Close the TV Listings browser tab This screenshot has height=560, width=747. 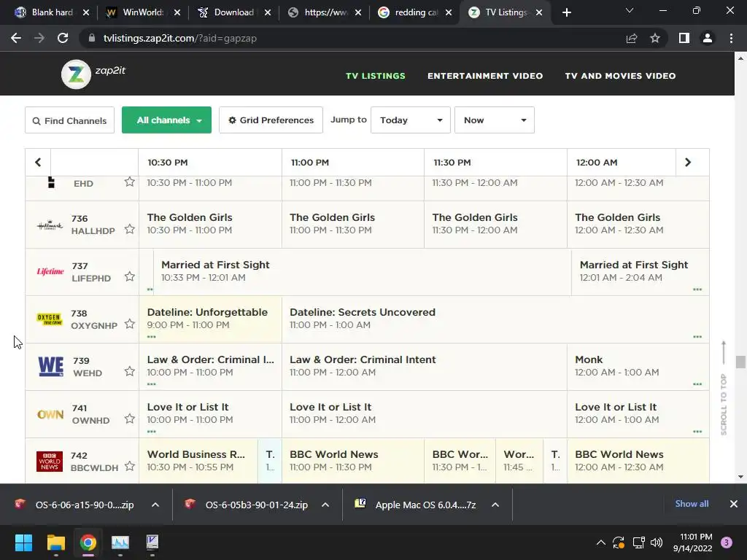(x=539, y=12)
